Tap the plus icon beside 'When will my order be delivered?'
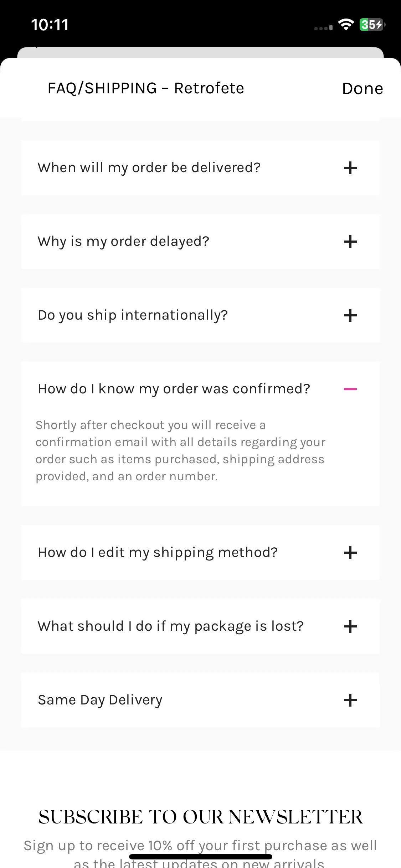This screenshot has height=868, width=401. click(350, 168)
